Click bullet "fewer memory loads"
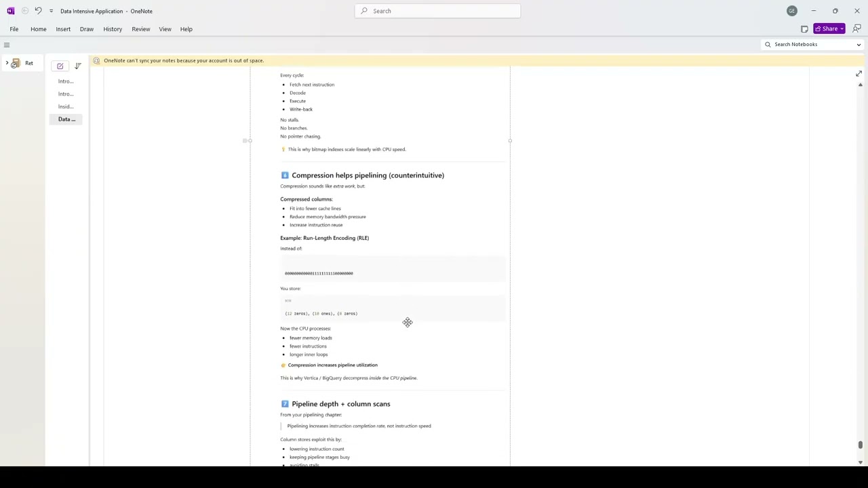Screen dimensions: 868x488 pyautogui.click(x=311, y=338)
